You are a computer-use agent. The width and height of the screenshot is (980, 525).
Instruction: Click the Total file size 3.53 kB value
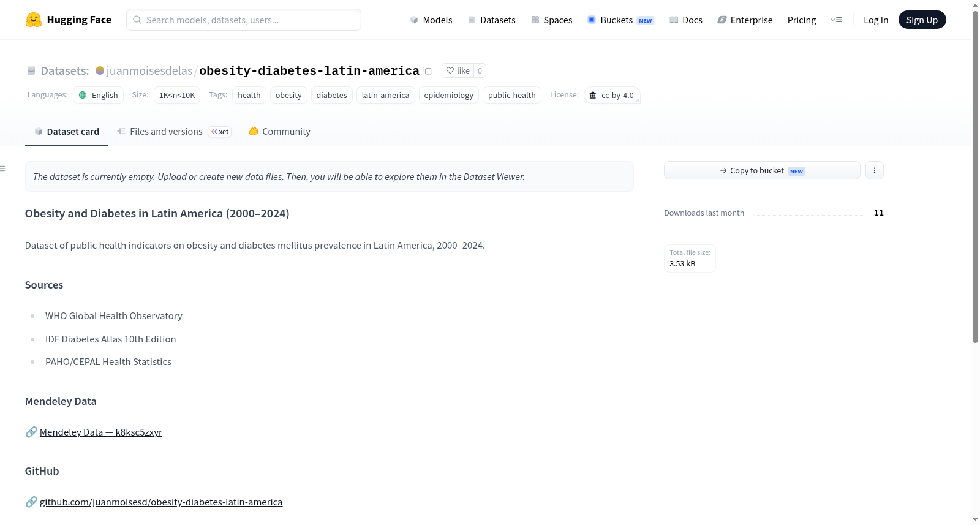(682, 263)
